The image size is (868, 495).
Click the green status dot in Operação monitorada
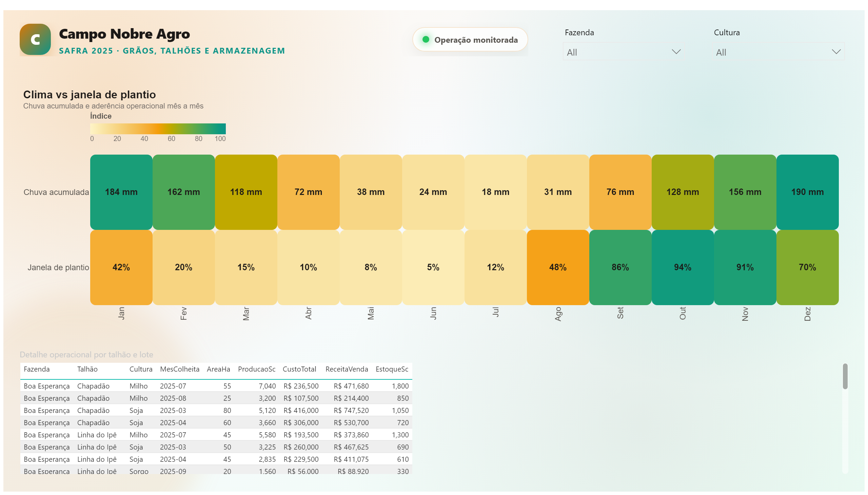pos(425,39)
